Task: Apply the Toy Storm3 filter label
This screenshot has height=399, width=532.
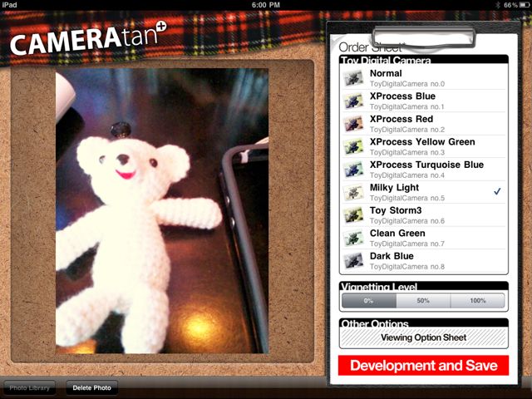Action: [396, 210]
